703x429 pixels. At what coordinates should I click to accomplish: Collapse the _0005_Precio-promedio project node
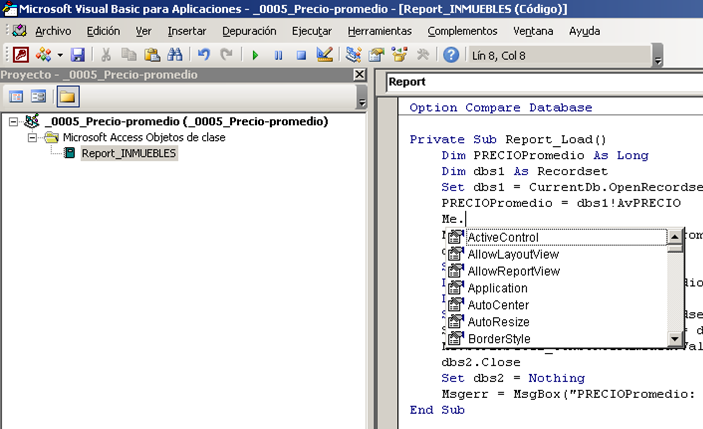(13, 121)
